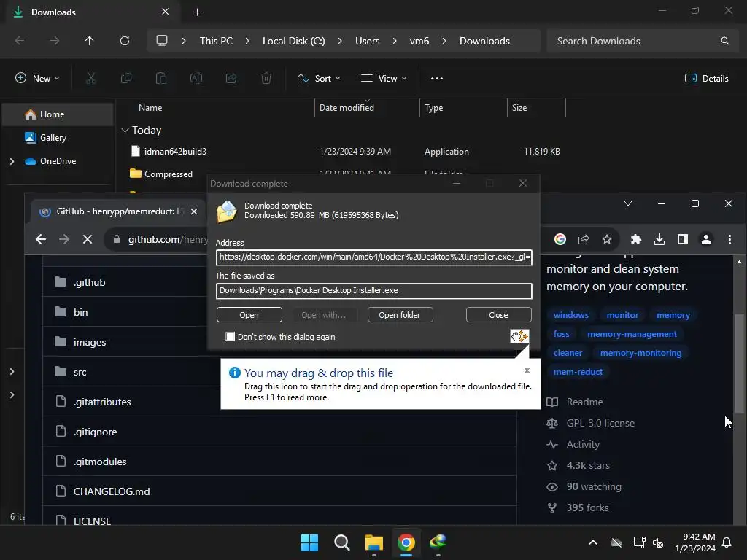Collapse the Today group
The image size is (747, 560).
click(x=125, y=130)
